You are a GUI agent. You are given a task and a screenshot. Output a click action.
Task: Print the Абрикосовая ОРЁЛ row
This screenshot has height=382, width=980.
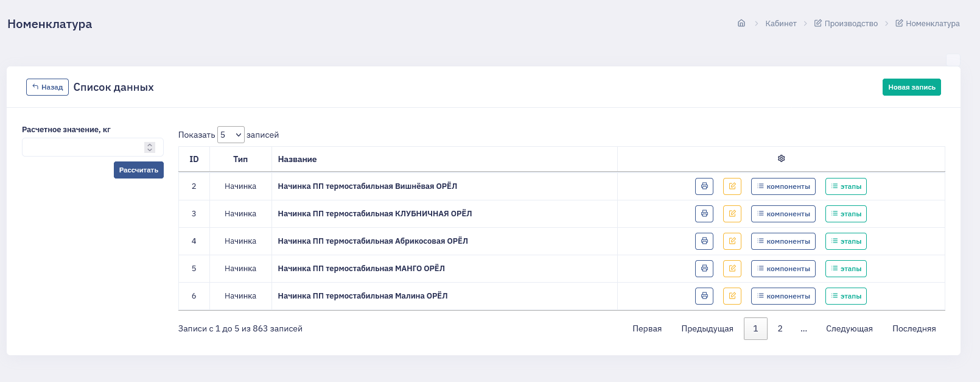pyautogui.click(x=704, y=241)
